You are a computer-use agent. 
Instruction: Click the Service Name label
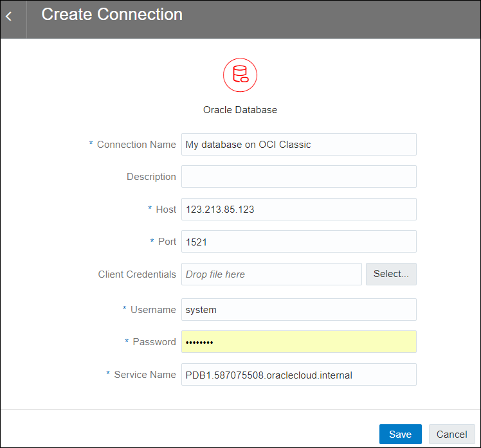click(x=145, y=375)
